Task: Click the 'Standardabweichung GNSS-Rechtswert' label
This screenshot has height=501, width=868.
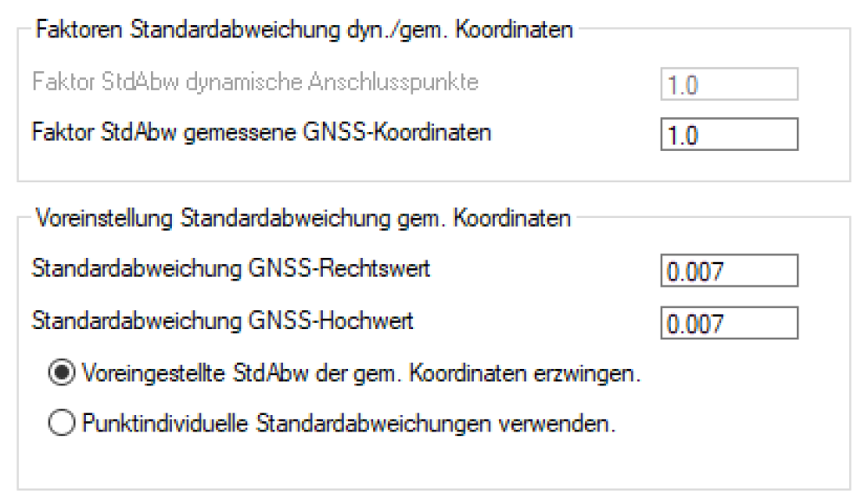Action: click(231, 270)
